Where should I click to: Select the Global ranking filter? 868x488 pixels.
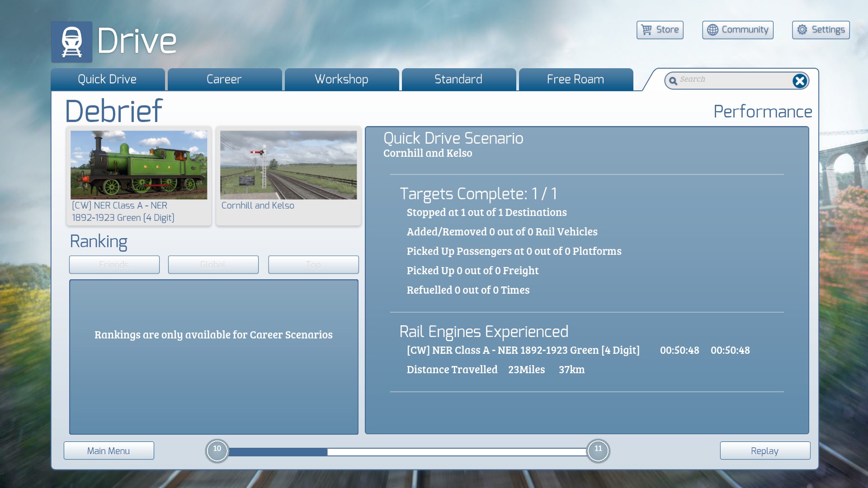point(213,265)
